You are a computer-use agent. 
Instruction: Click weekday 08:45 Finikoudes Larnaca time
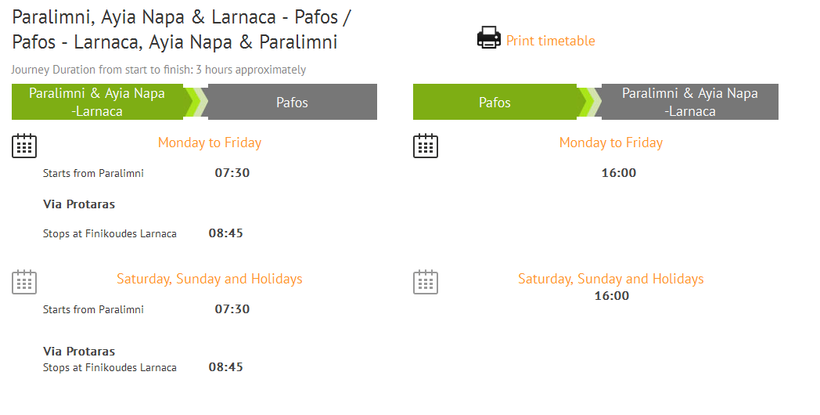coord(226,233)
